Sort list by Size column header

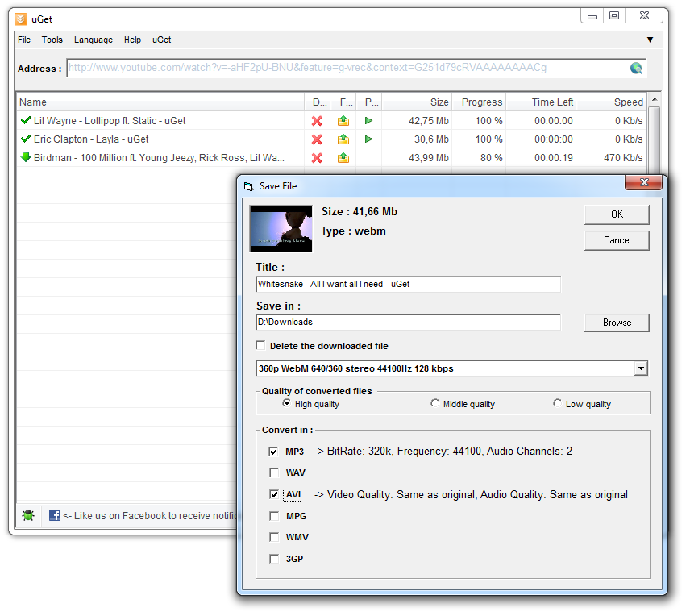pos(417,102)
